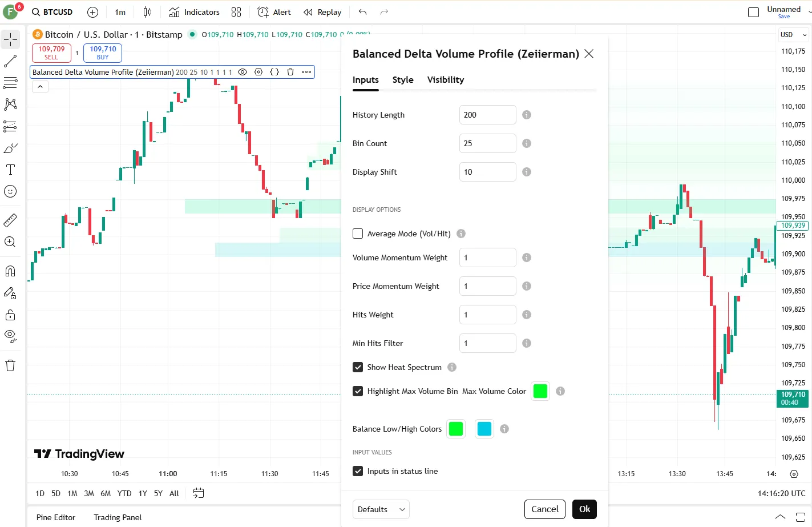Image resolution: width=812 pixels, height=527 pixels.
Task: Open the Trading Panel tab
Action: click(118, 517)
